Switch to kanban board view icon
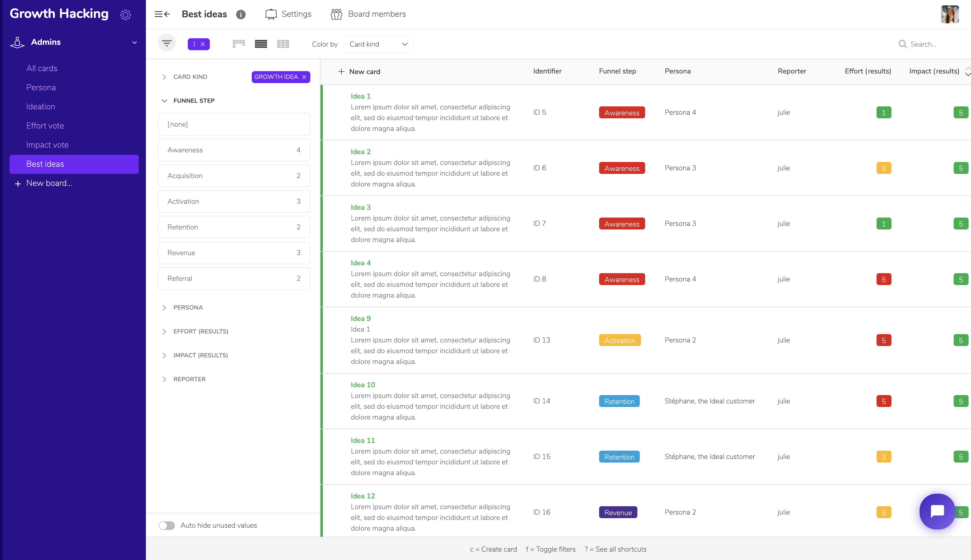971x560 pixels. 239,44
